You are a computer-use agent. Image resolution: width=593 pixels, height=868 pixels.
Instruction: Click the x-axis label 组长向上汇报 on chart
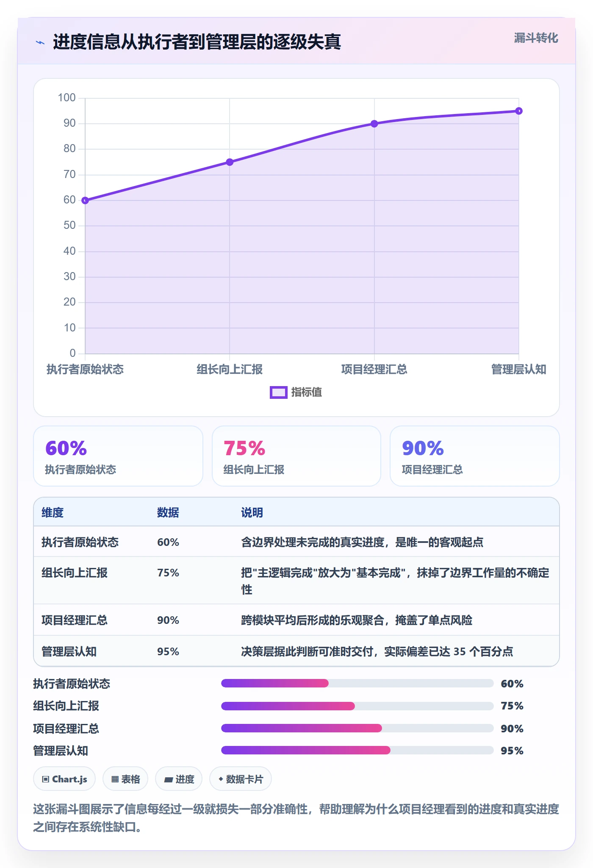click(x=230, y=369)
